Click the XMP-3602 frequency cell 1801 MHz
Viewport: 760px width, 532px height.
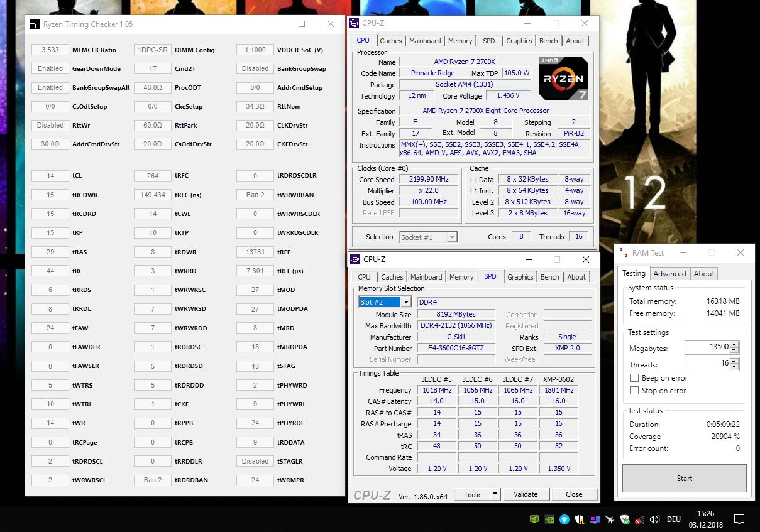(x=559, y=390)
